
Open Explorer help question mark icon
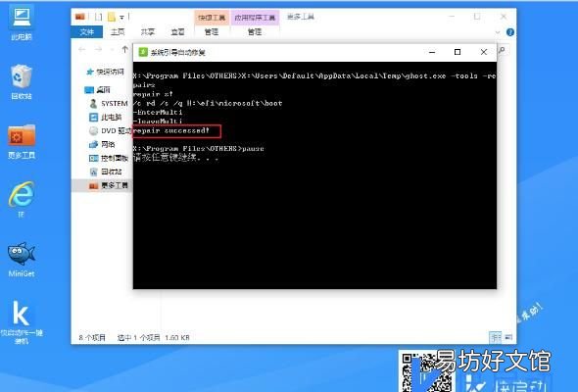(510, 32)
